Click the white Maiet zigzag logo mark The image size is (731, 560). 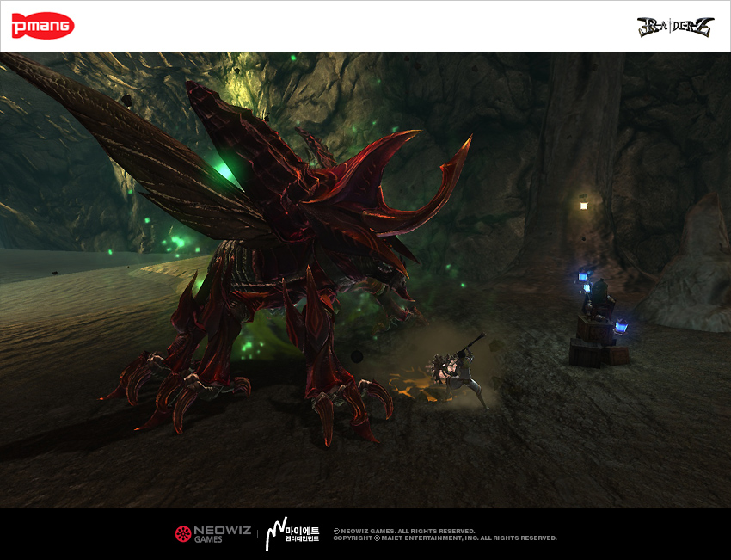(x=275, y=533)
